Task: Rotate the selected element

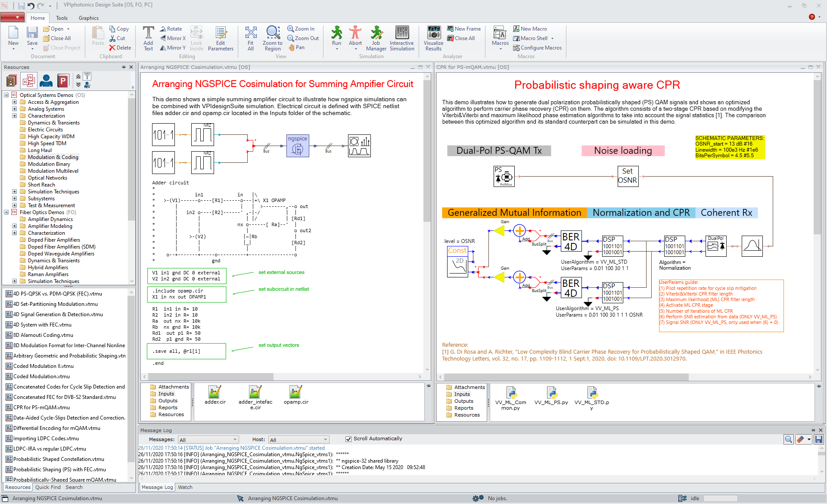Action: coord(171,29)
